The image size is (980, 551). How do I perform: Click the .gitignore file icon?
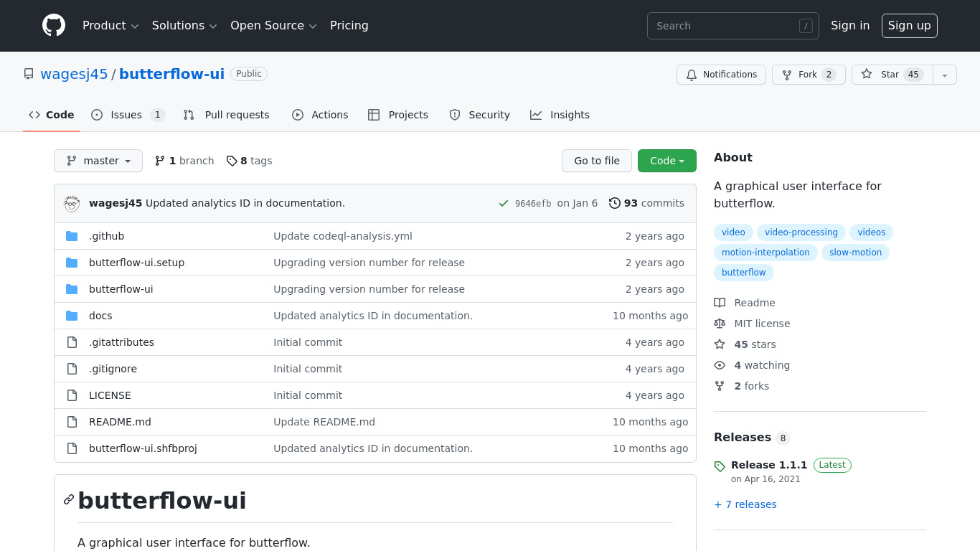tap(72, 369)
